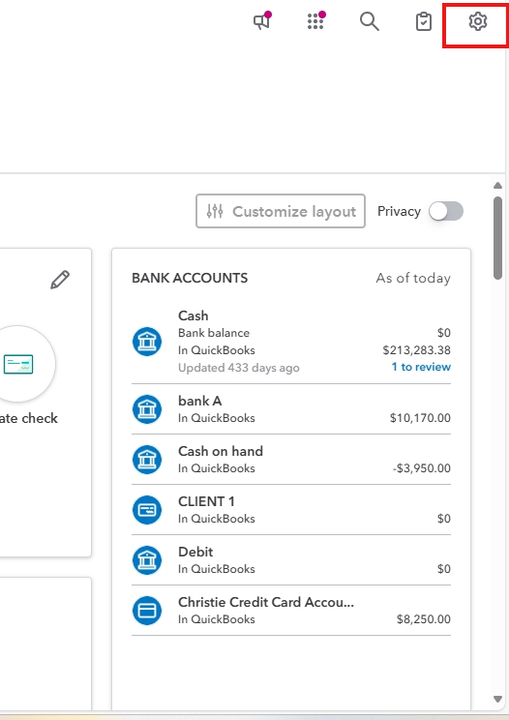Image resolution: width=509 pixels, height=720 pixels.
Task: Open the 1 to review link
Action: click(x=421, y=367)
